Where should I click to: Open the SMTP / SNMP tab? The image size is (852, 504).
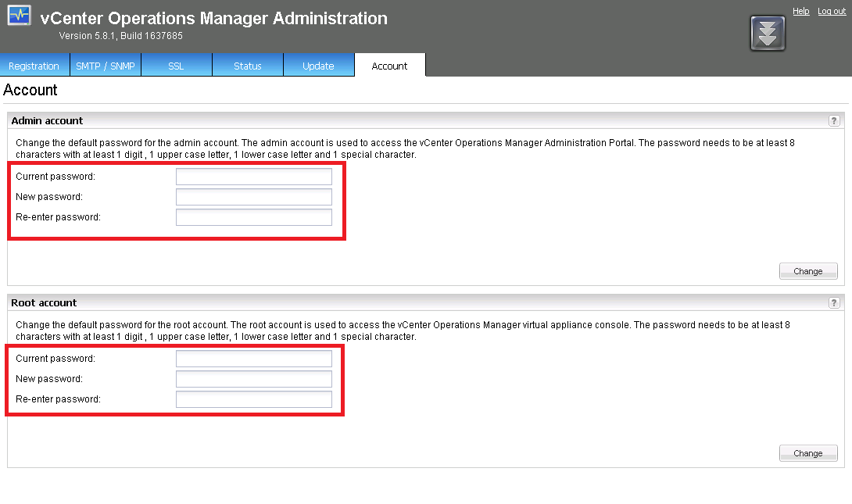106,65
